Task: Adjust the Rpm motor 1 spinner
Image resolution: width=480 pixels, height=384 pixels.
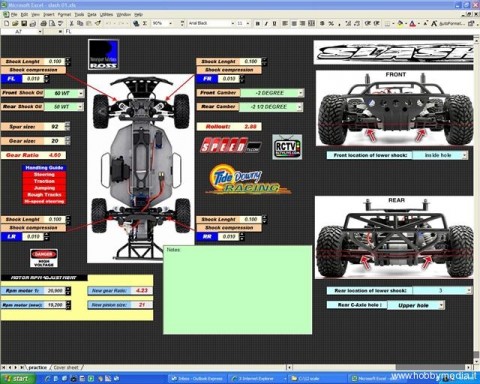Action: (68, 291)
